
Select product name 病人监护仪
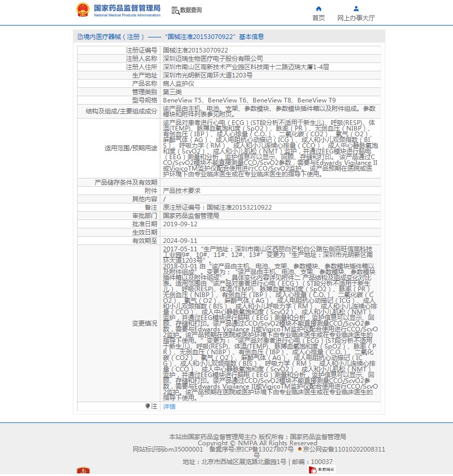click(x=179, y=83)
